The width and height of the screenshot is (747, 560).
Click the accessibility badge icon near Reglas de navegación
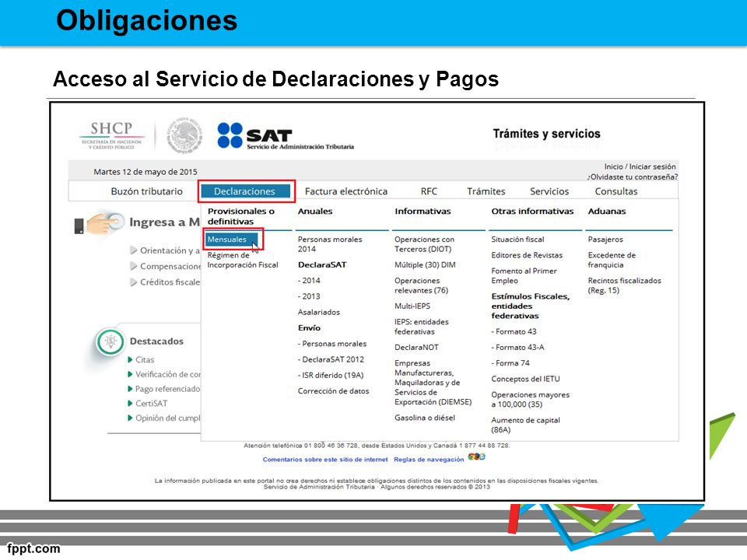pyautogui.click(x=476, y=457)
